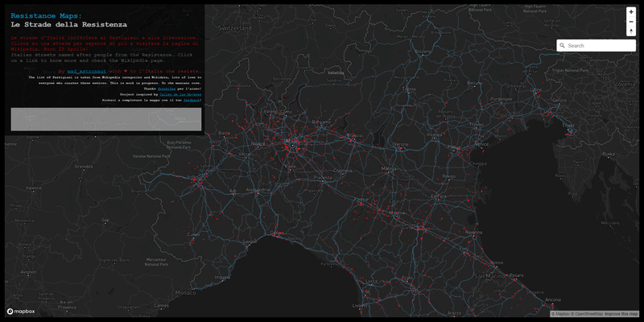Click the Ancona city label on map
The image size is (644, 322).
553,300
